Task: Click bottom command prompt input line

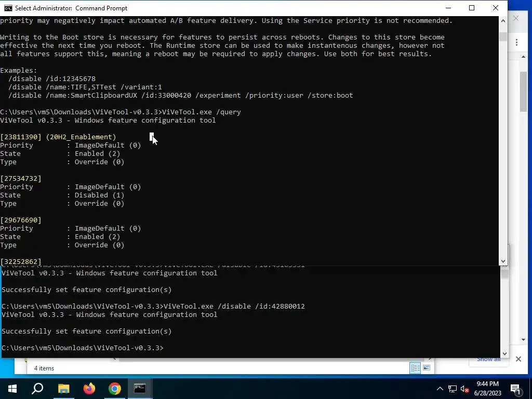Action: (x=83, y=348)
